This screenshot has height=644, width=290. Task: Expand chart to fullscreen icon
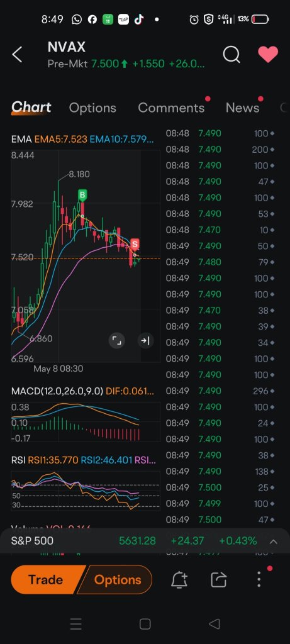[116, 340]
